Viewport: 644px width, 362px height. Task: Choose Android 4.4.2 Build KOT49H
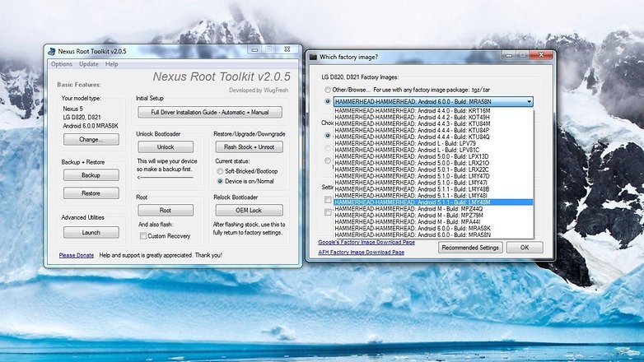click(433, 118)
